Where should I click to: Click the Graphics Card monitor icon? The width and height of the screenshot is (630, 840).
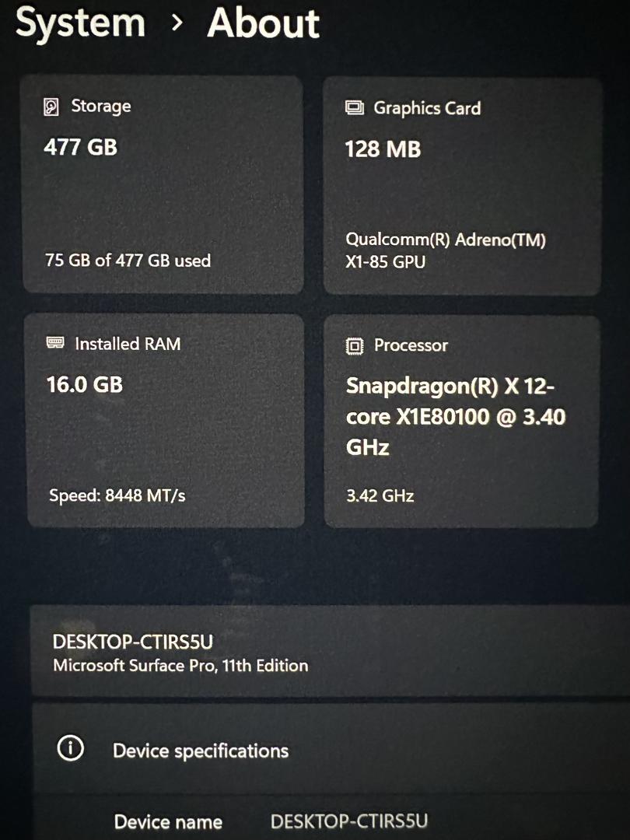point(354,107)
